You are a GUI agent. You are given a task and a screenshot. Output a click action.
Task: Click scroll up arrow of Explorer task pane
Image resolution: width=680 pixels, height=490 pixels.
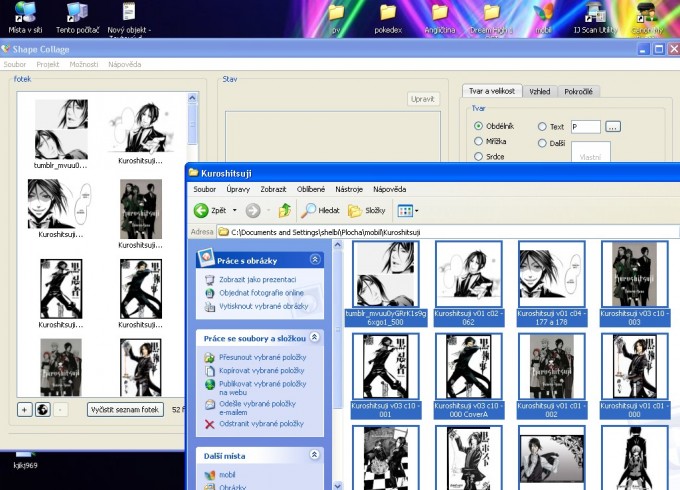[337, 245]
